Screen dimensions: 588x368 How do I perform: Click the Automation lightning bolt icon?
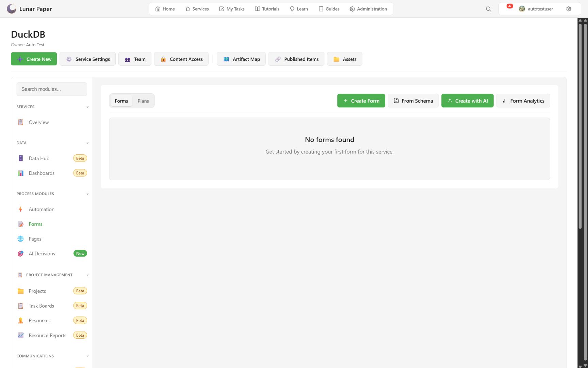pos(21,209)
